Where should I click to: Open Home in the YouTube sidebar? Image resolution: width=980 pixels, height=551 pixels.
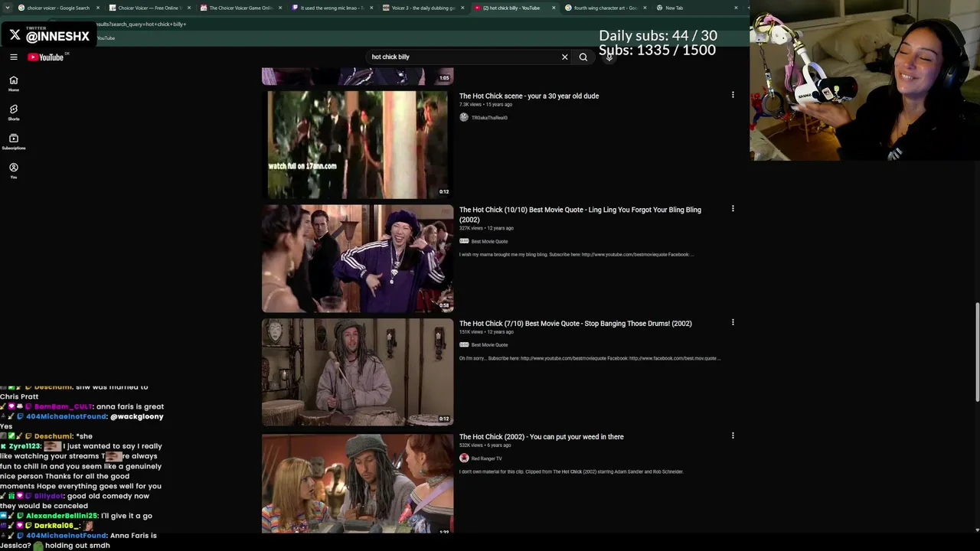14,83
